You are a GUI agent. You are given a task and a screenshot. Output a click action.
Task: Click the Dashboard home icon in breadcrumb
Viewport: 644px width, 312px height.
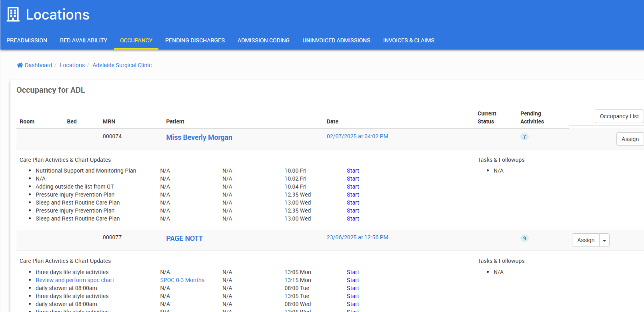pos(20,65)
